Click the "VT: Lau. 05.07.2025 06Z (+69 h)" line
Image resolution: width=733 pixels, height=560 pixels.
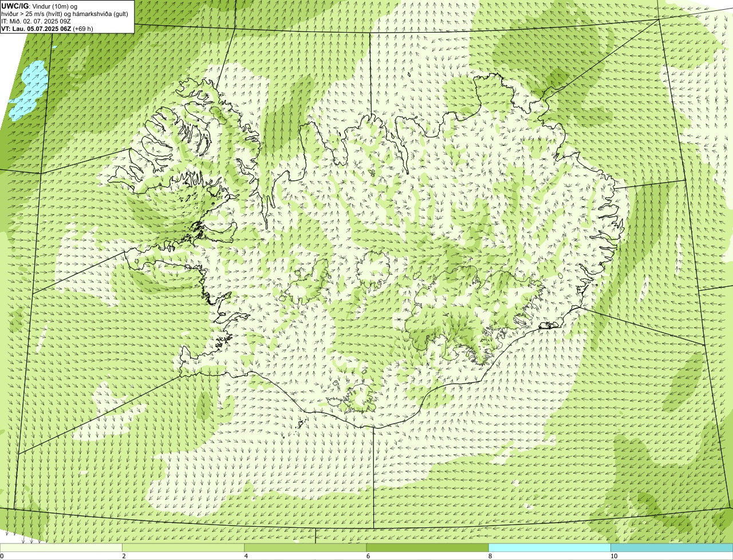pos(47,29)
